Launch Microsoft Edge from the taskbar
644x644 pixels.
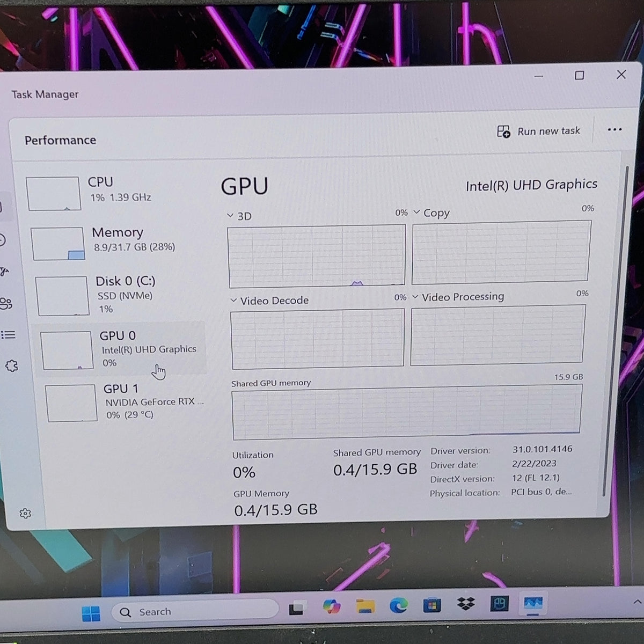click(x=398, y=605)
